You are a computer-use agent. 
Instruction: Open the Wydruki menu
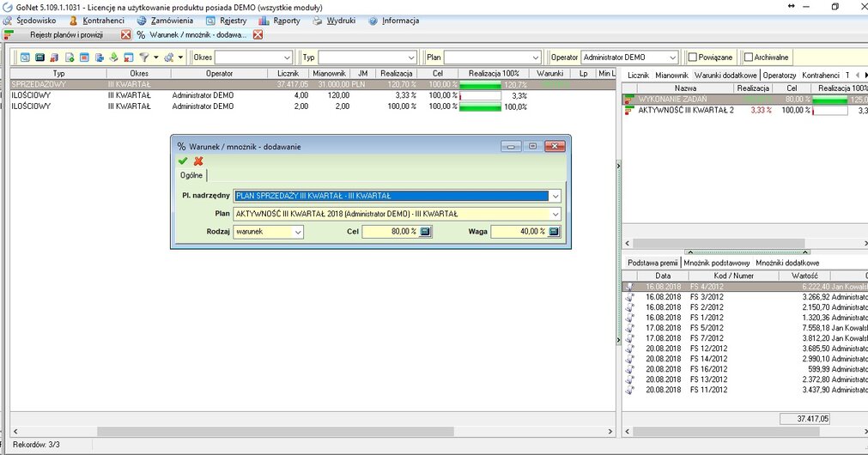(x=341, y=21)
